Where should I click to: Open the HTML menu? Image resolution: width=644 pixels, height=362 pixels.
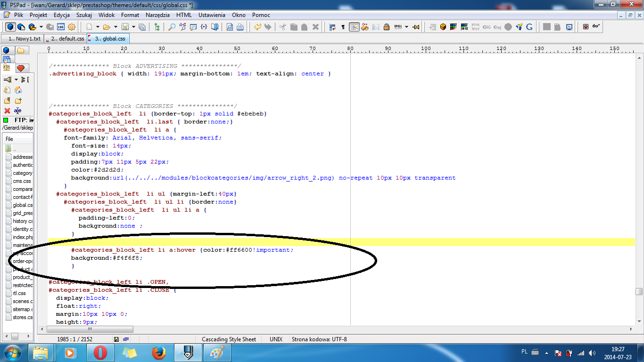click(x=184, y=15)
